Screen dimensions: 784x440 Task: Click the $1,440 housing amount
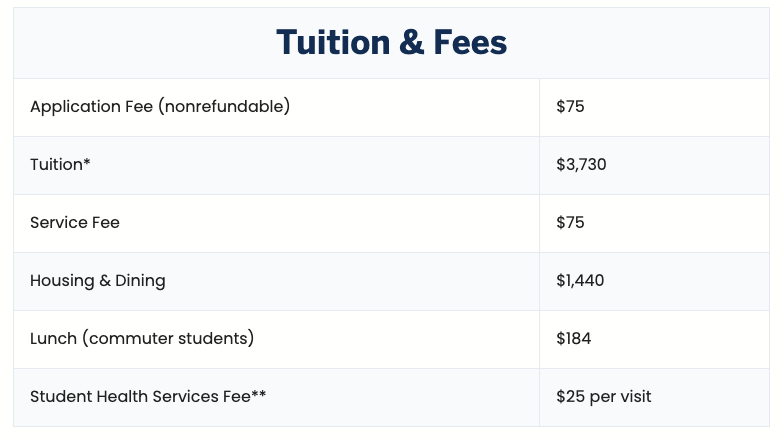coord(580,280)
